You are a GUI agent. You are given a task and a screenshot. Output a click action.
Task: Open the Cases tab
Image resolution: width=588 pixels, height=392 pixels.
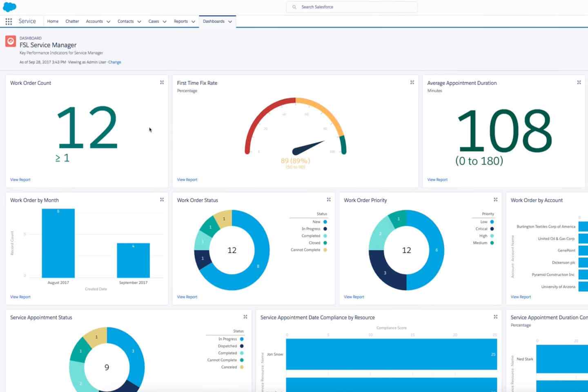pyautogui.click(x=154, y=21)
